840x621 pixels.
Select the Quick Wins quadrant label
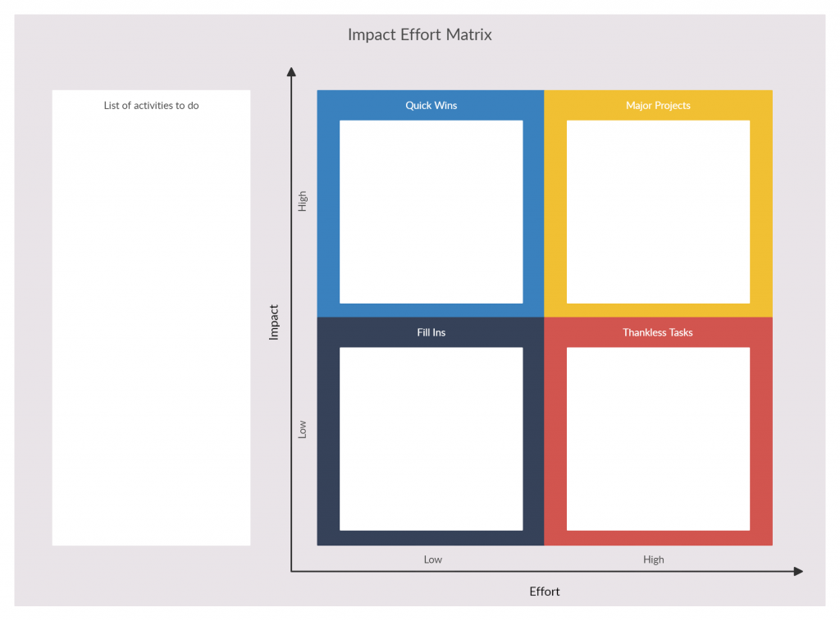pos(431,105)
